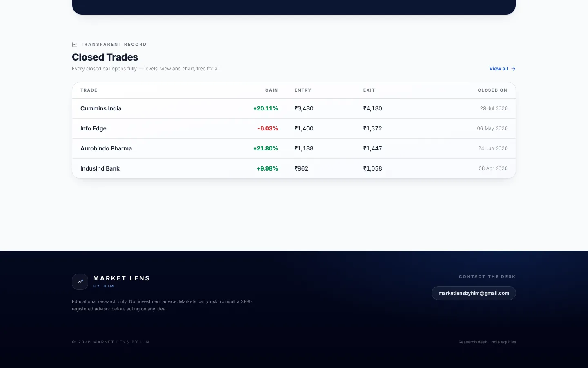Click the arrow icon next to View all

point(513,69)
